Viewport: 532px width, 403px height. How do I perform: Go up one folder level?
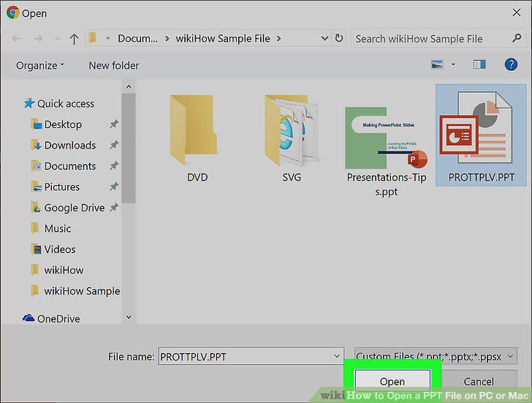tap(74, 39)
